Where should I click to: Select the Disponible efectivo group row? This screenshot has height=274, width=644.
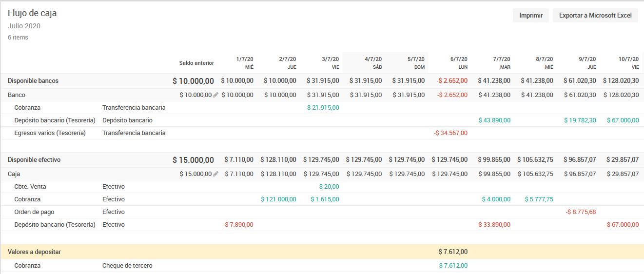click(322, 160)
